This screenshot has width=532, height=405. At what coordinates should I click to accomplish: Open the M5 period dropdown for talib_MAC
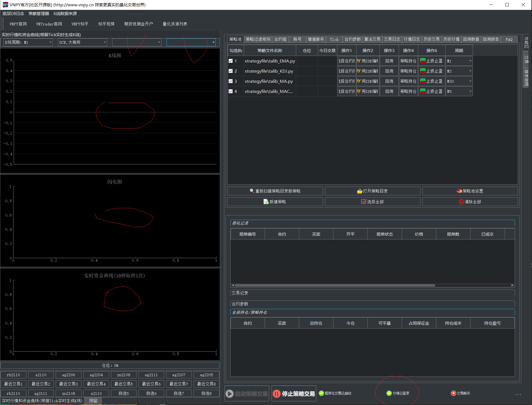point(459,91)
